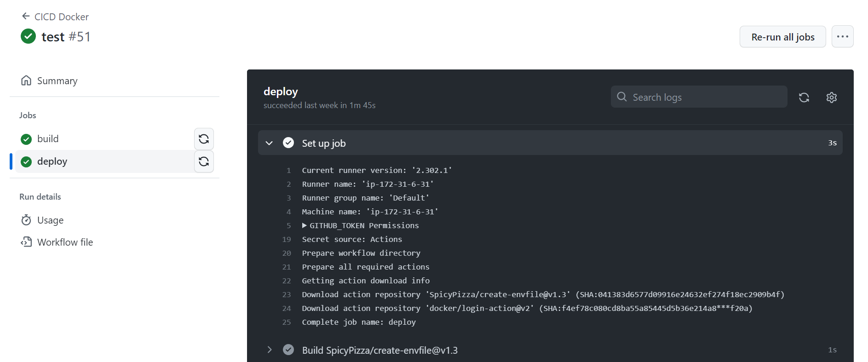Click 'Complete job name: deploy' log line

click(x=359, y=322)
